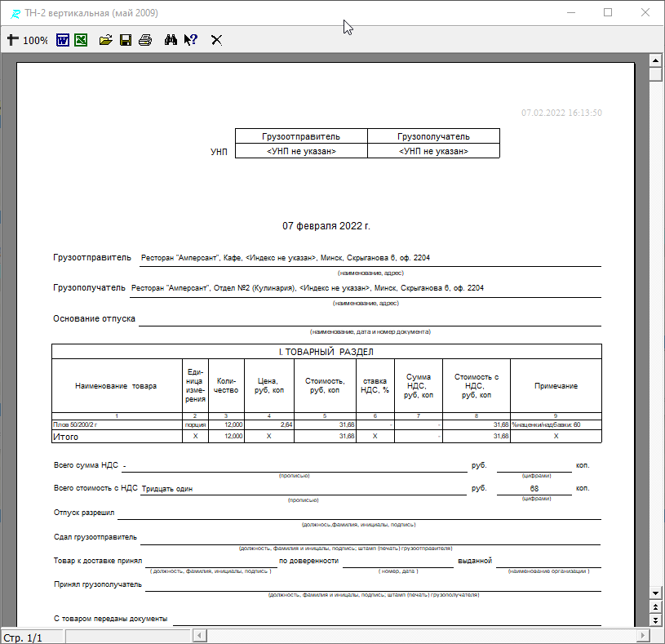
Task: Click the sender address line with 'Кафе'
Action: (x=285, y=258)
